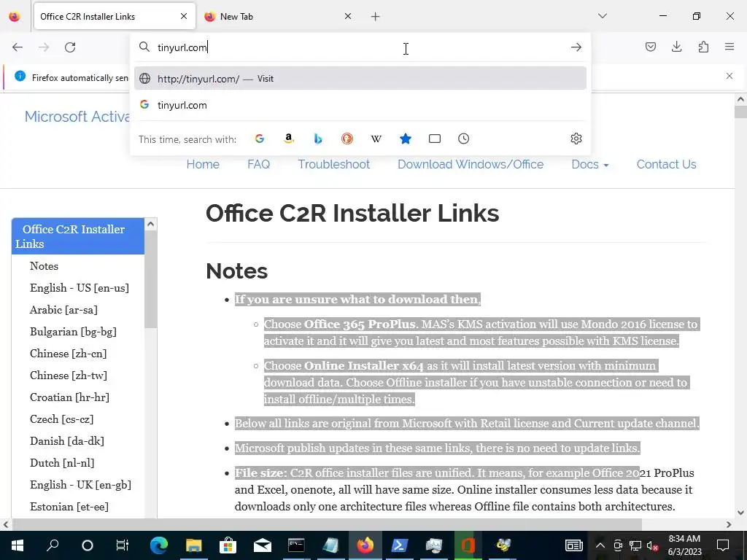Jump to English - UK [en-gb] section
This screenshot has height=560, width=747.
(x=80, y=485)
